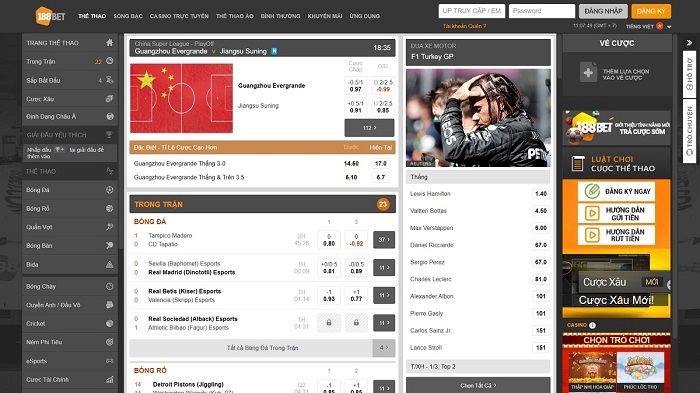Screen dimensions: 700x393
Task: Open the Sòng Bạc menu item
Action: (128, 16)
